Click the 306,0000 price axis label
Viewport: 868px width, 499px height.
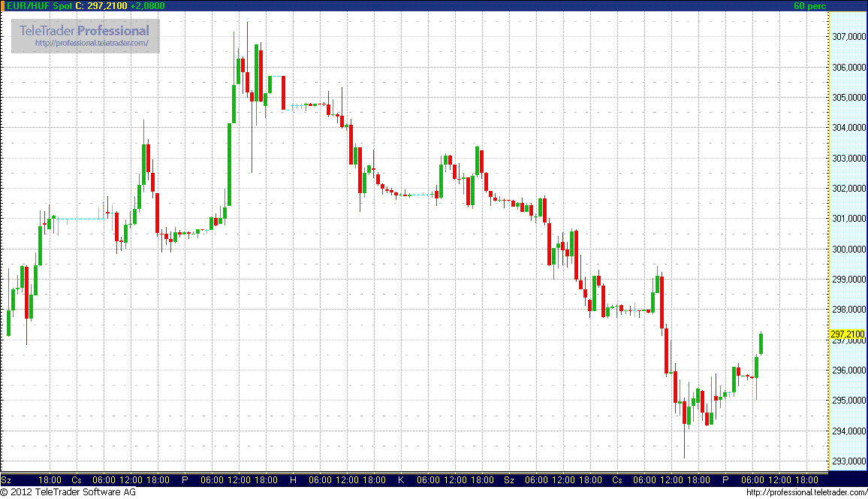tap(849, 67)
